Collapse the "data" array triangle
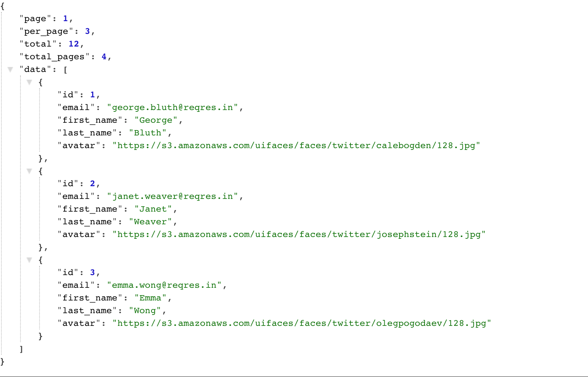 pos(10,69)
